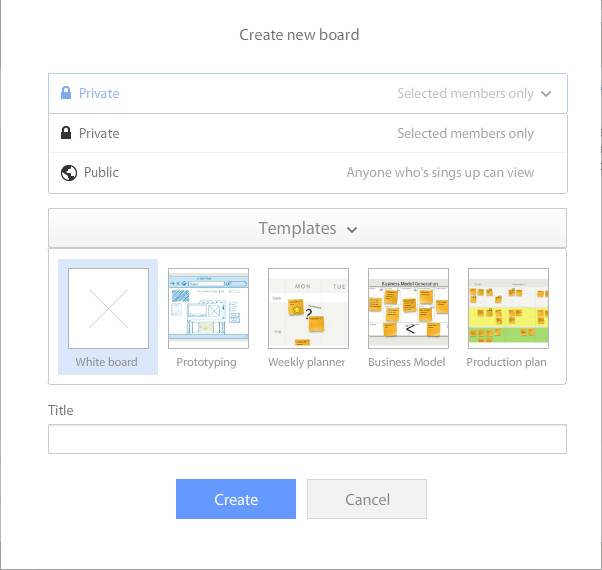Click the Prototyping label under thumbnail
Screen dimensions: 602x570
tap(206, 362)
